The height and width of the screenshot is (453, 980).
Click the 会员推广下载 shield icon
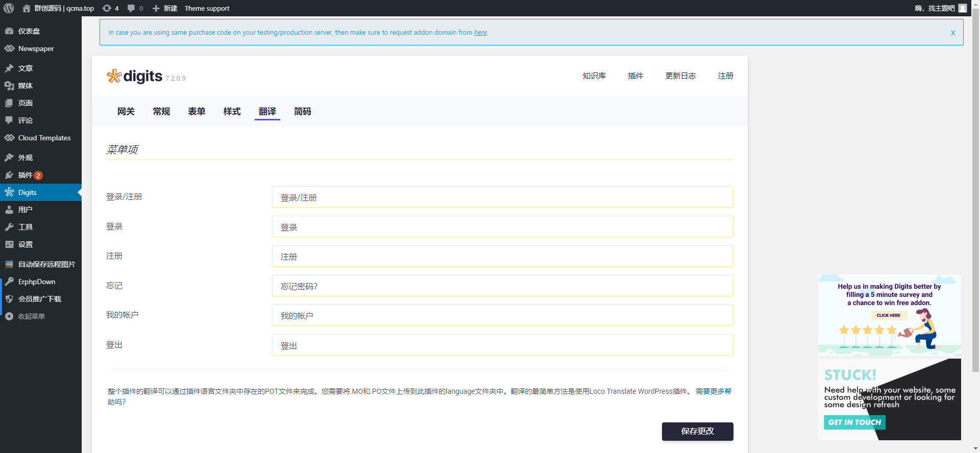click(9, 299)
